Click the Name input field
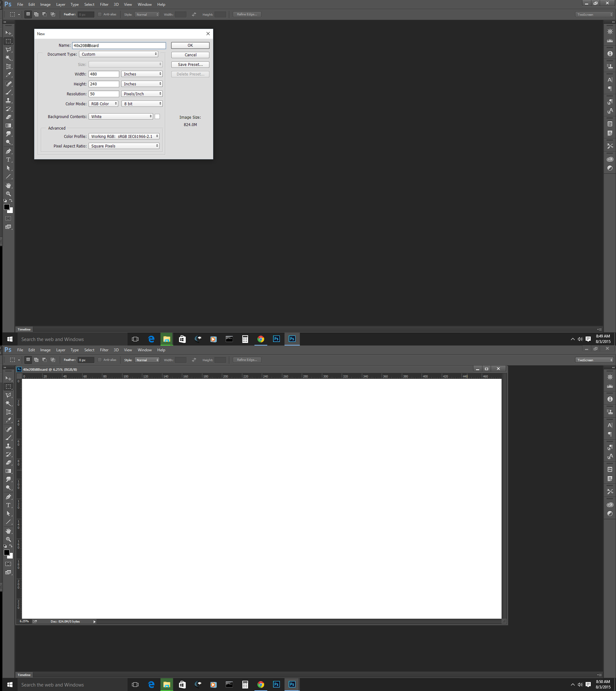The width and height of the screenshot is (616, 691). 118,45
